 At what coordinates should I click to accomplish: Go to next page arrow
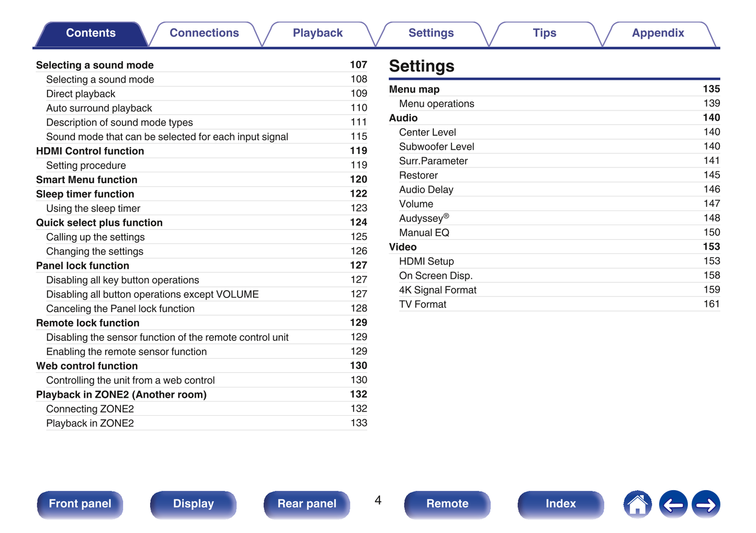[705, 504]
